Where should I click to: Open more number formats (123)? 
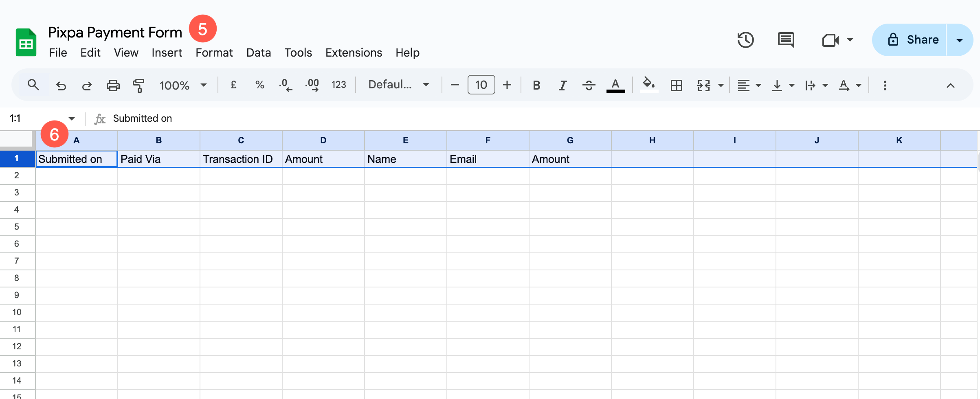[x=338, y=85]
